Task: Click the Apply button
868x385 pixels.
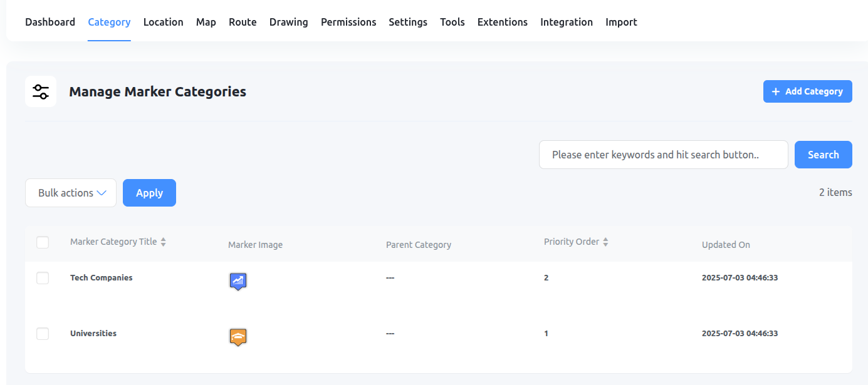Action: coord(149,193)
